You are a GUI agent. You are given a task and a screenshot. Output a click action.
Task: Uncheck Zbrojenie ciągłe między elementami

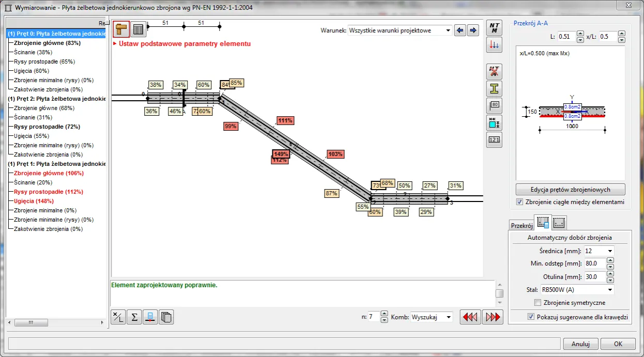tap(519, 202)
